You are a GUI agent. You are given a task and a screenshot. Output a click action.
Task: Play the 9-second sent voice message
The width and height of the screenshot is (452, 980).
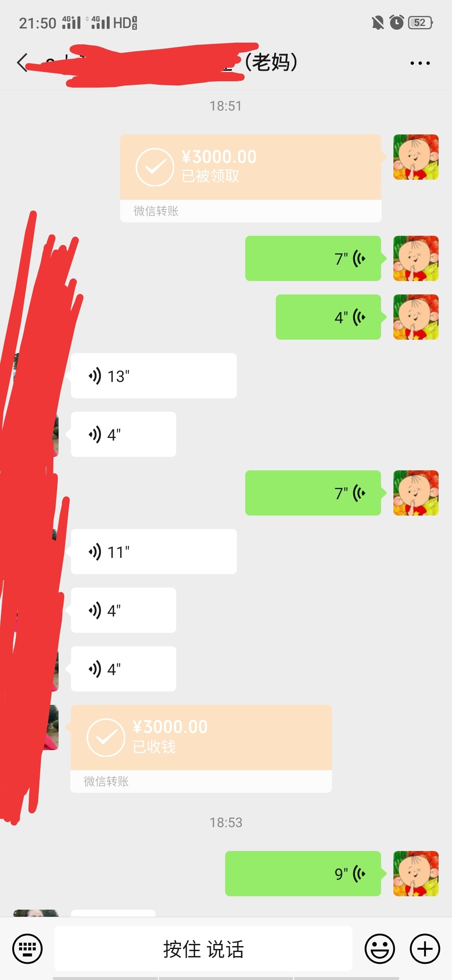(303, 874)
